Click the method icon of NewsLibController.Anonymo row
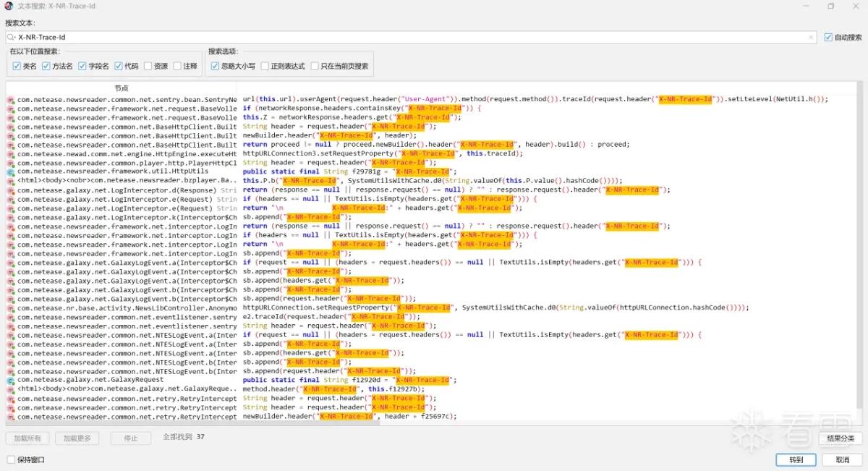The width and height of the screenshot is (868, 471). pyautogui.click(x=11, y=307)
